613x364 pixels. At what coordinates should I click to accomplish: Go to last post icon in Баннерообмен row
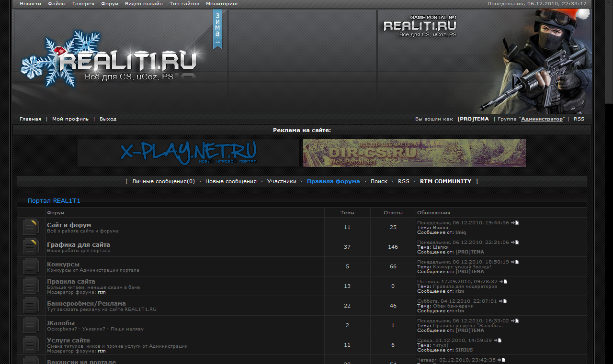tap(503, 301)
